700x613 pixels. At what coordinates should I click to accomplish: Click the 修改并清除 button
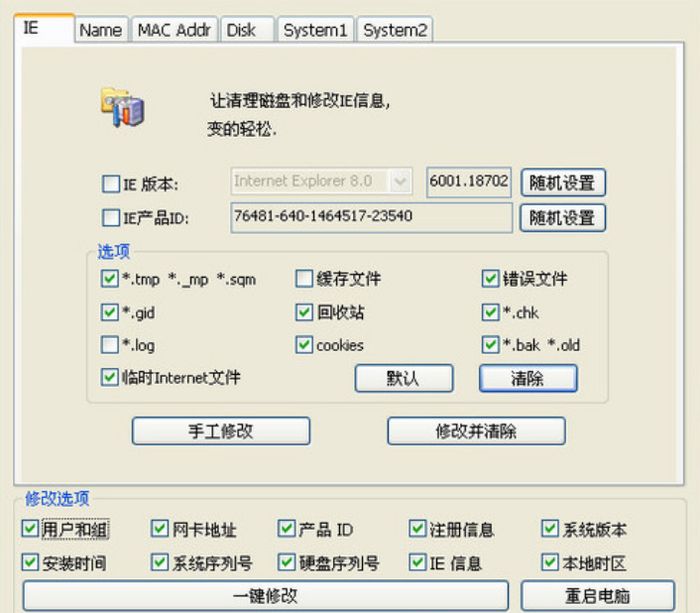tap(476, 430)
